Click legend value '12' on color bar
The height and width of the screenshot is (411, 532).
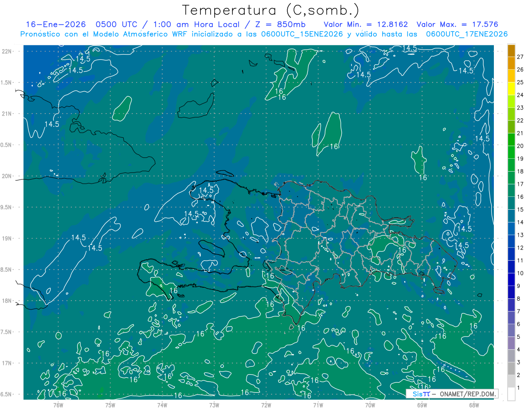click(520, 248)
